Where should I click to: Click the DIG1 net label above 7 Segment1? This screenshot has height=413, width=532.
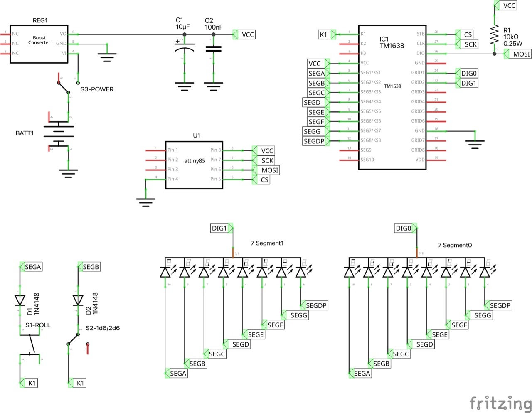pyautogui.click(x=222, y=228)
